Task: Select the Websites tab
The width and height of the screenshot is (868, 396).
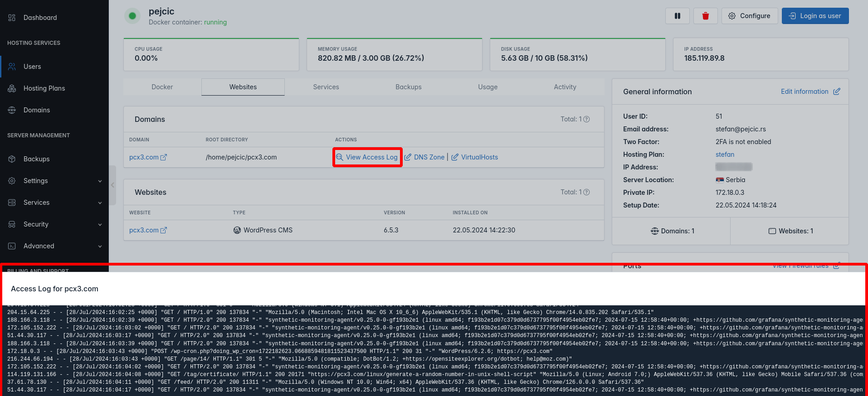Action: point(243,87)
